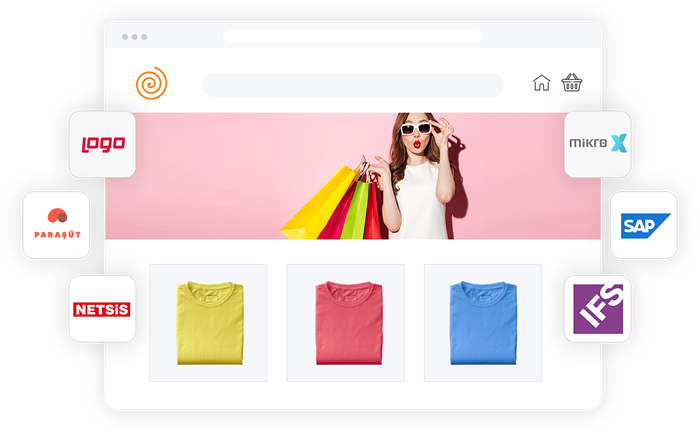This screenshot has width=700, height=432.
Task: Open the home icon in store header
Action: [x=541, y=83]
